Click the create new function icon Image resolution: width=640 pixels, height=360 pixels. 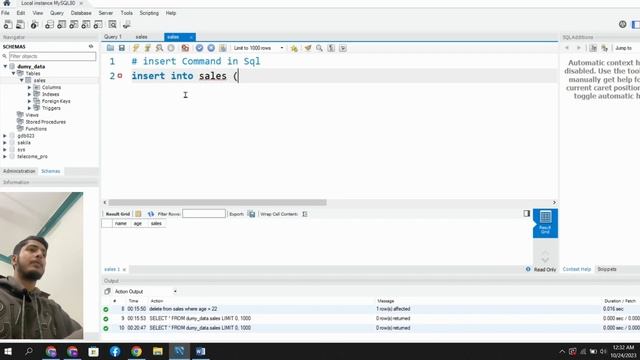pyautogui.click(x=98, y=24)
